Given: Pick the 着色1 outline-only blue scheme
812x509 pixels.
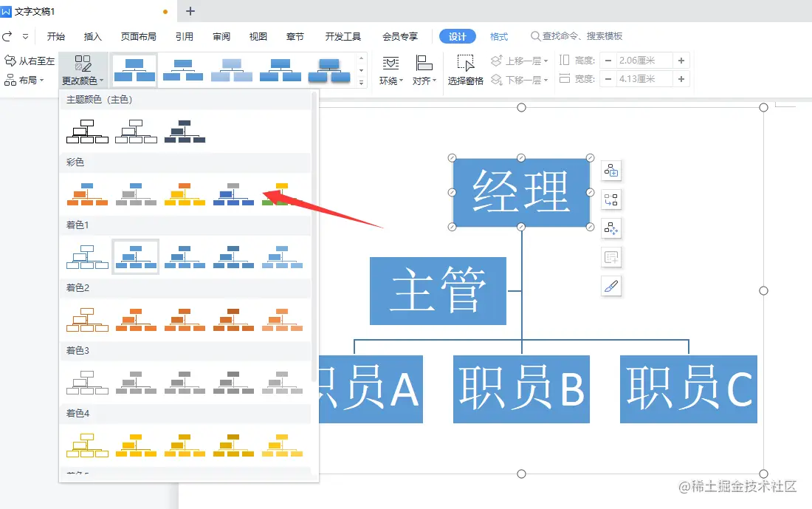Looking at the screenshot, I should coord(88,256).
